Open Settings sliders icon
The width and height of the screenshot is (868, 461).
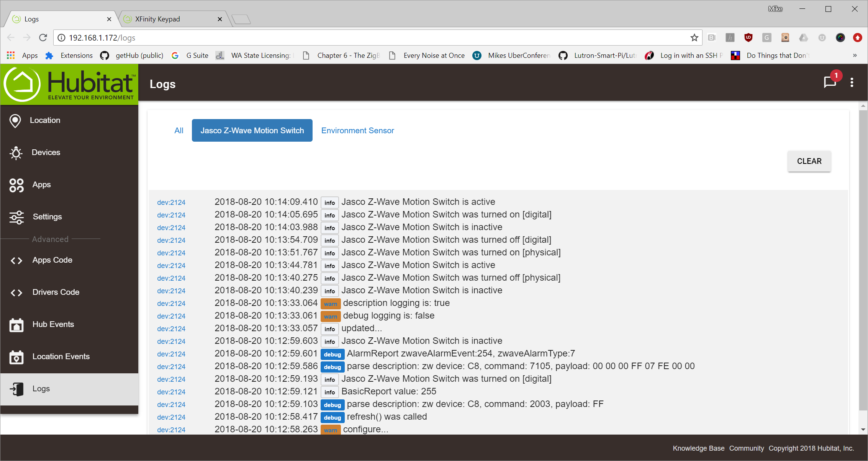coord(16,217)
